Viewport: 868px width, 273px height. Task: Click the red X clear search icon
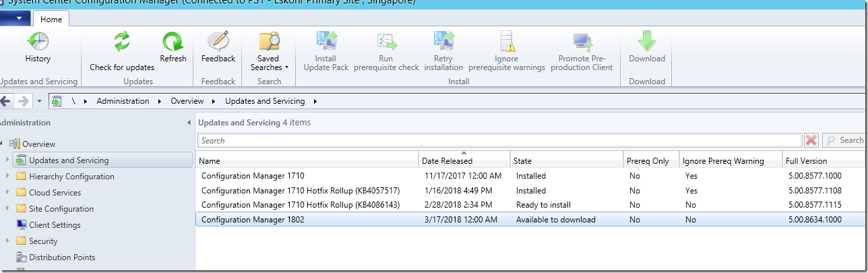811,140
